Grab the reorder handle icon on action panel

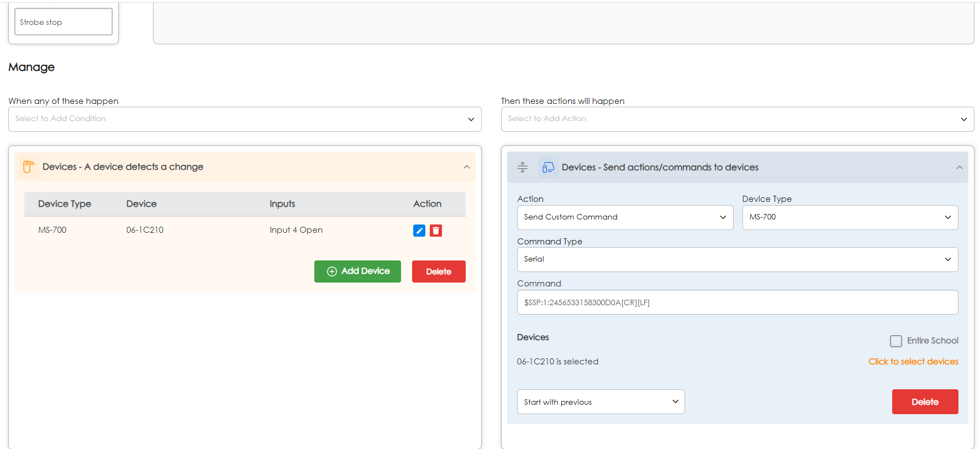click(x=523, y=167)
